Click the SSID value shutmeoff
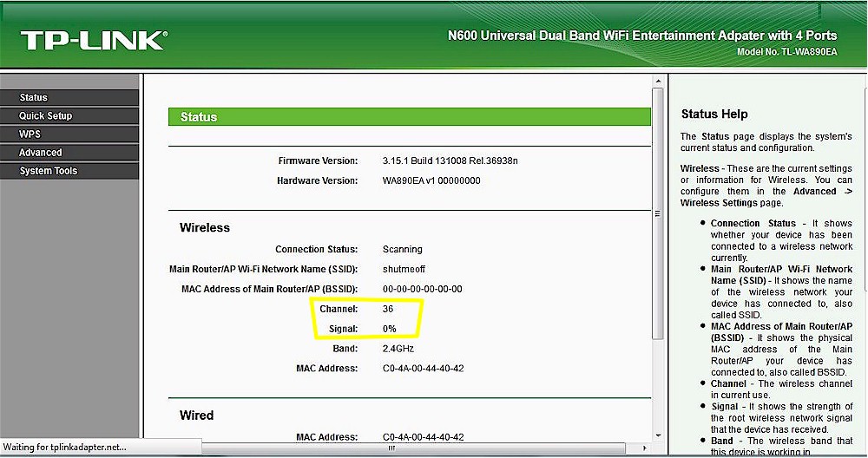 tap(404, 270)
